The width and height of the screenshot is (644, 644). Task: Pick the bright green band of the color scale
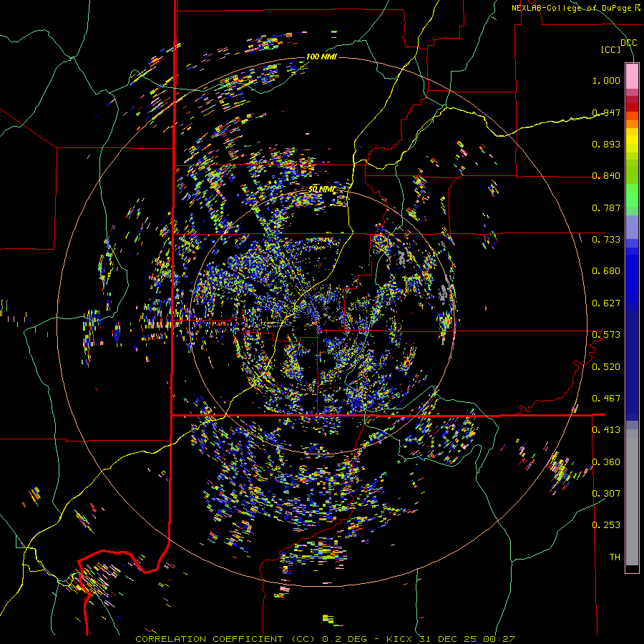(x=632, y=196)
